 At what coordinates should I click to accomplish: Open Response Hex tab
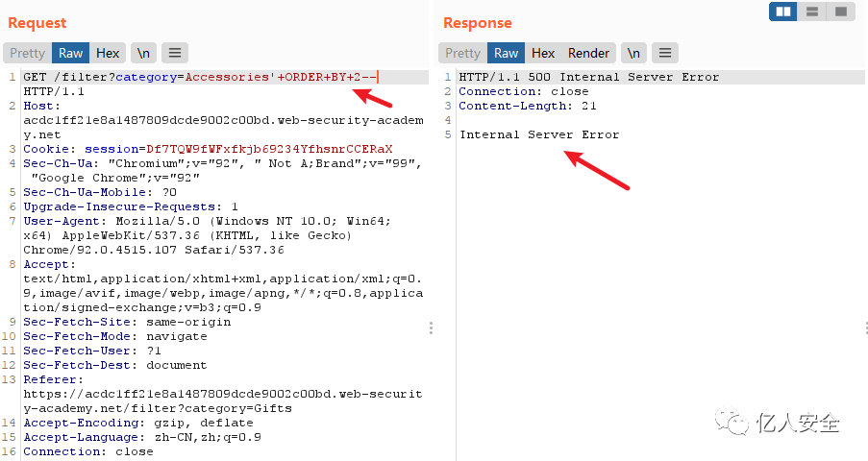pyautogui.click(x=543, y=53)
